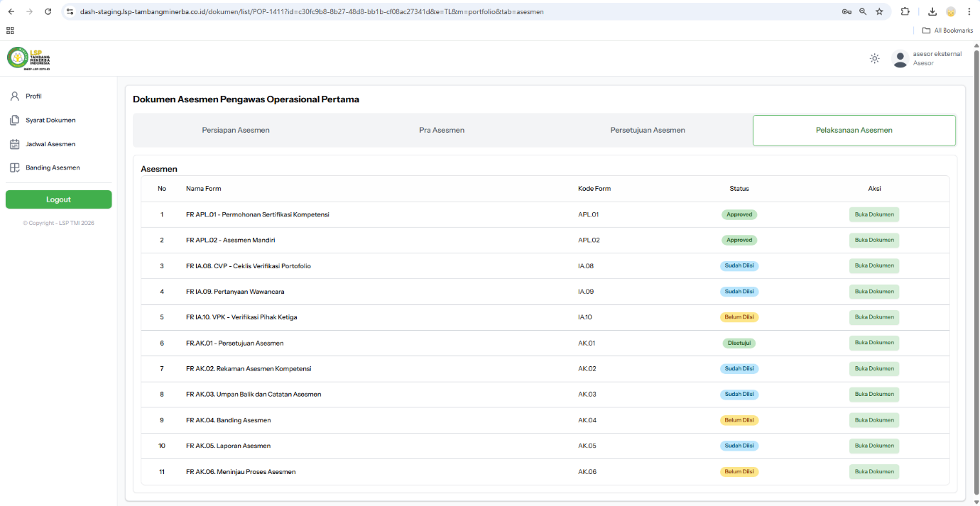This screenshot has width=980, height=506.
Task: Open Buka Dokumen for FR AK.03 Umpan Balik
Action: 874,394
